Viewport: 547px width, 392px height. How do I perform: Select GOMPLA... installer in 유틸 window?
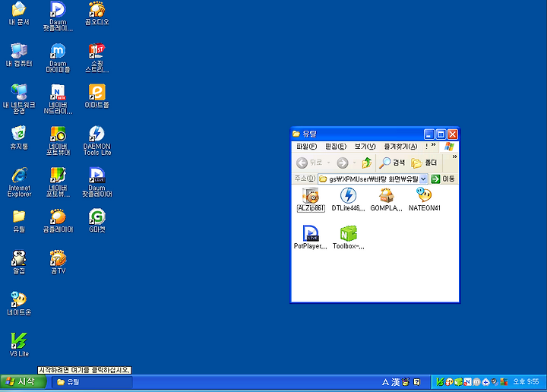387,200
